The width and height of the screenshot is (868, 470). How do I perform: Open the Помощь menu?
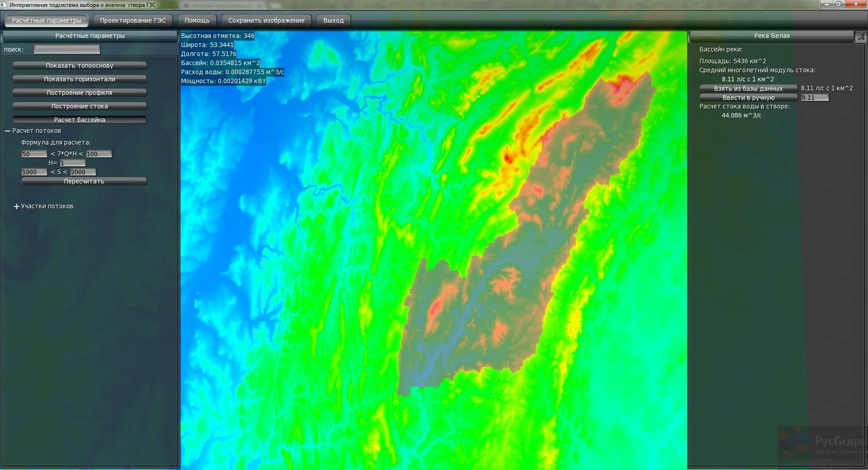197,20
